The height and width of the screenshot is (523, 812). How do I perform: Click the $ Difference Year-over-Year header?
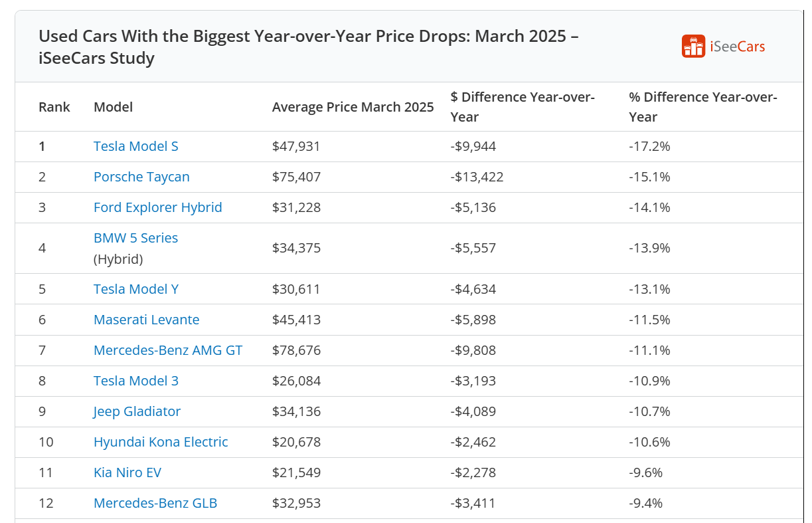click(523, 107)
